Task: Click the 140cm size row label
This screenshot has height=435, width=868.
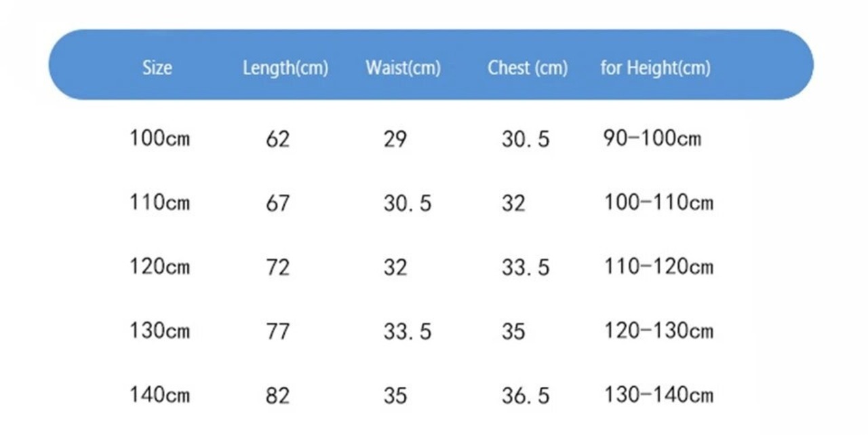Action: [160, 394]
